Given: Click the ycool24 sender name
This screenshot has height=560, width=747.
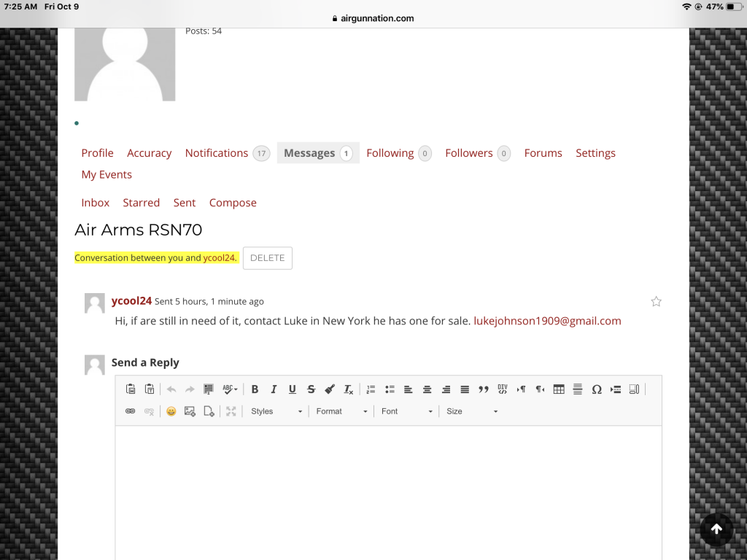Looking at the screenshot, I should 131,301.
